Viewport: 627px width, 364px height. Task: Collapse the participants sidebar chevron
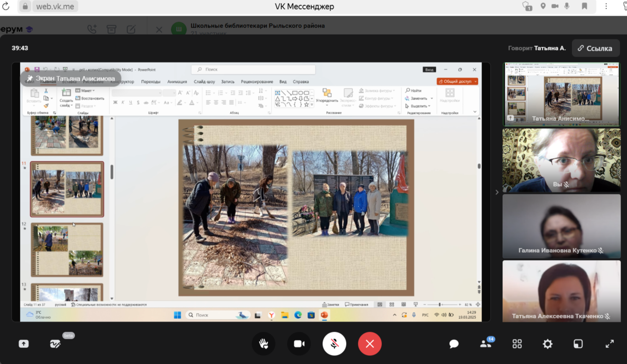click(497, 192)
